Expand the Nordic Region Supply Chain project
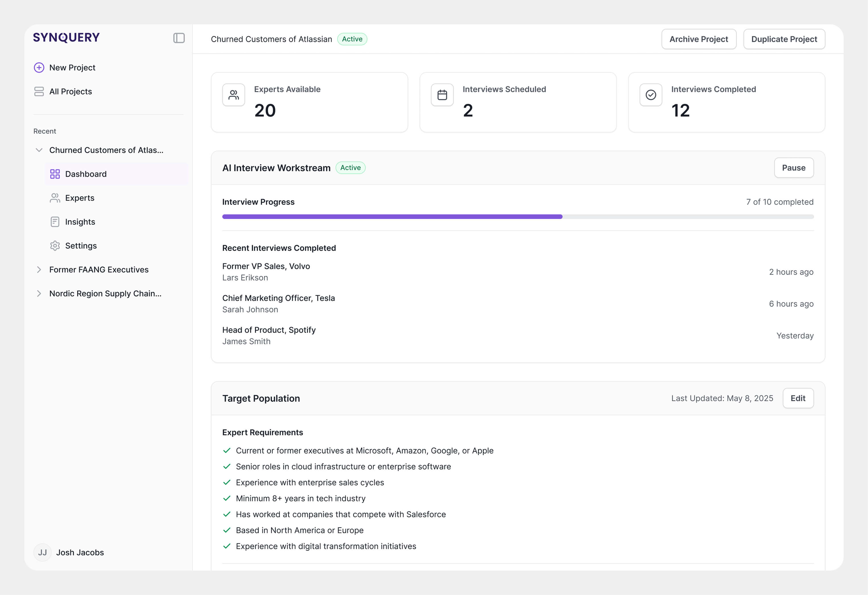 tap(39, 294)
